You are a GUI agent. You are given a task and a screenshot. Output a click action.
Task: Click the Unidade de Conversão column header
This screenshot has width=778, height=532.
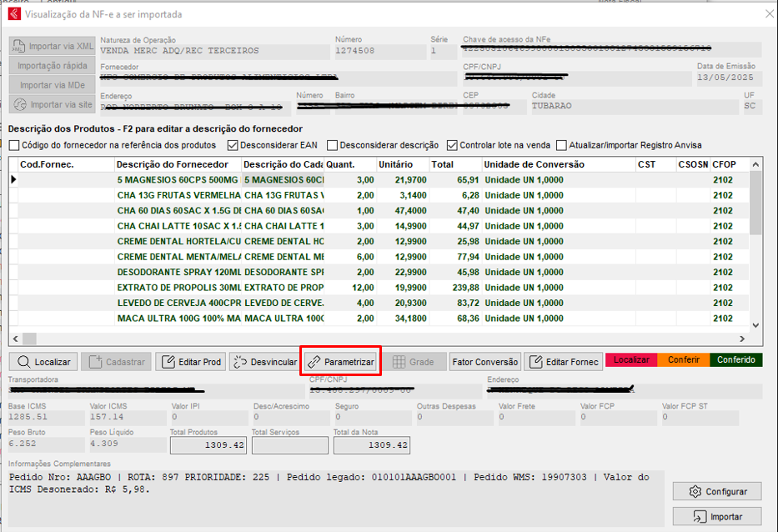(534, 164)
